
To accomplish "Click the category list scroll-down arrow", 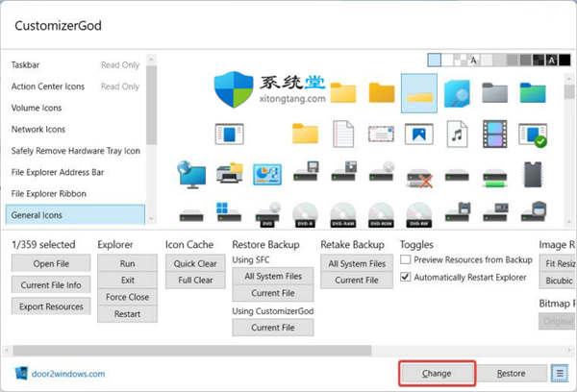I will pos(151,219).
